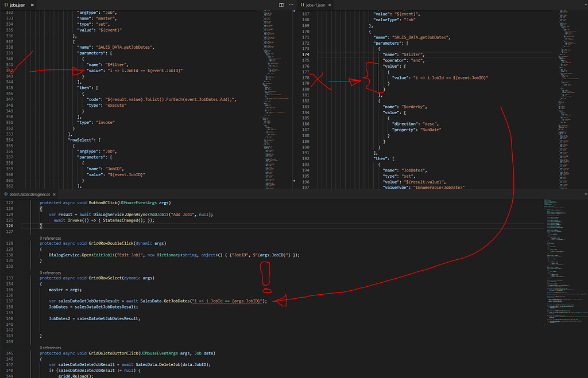Select the Jobs1.razor.designer.cs tab
The height and width of the screenshot is (378, 588).
point(30,194)
